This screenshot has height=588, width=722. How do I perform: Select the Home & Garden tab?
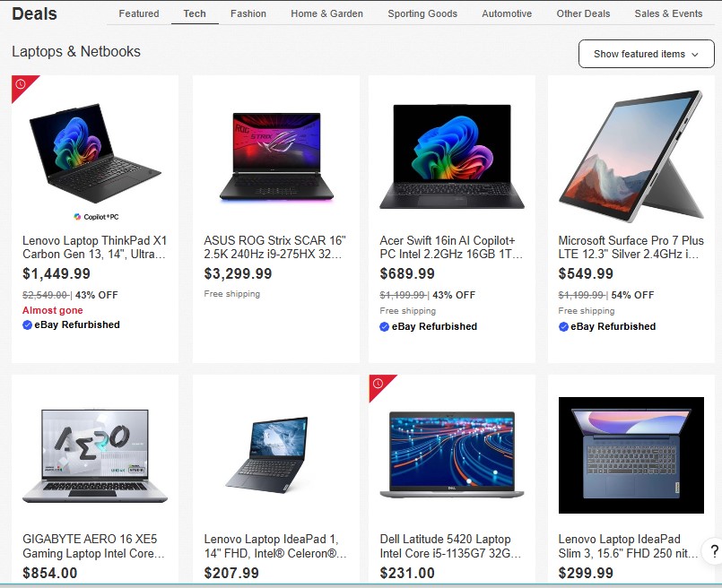coord(326,13)
